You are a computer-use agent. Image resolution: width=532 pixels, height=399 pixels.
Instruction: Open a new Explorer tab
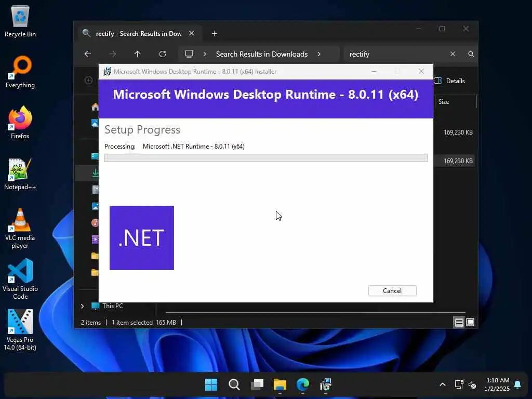[214, 34]
